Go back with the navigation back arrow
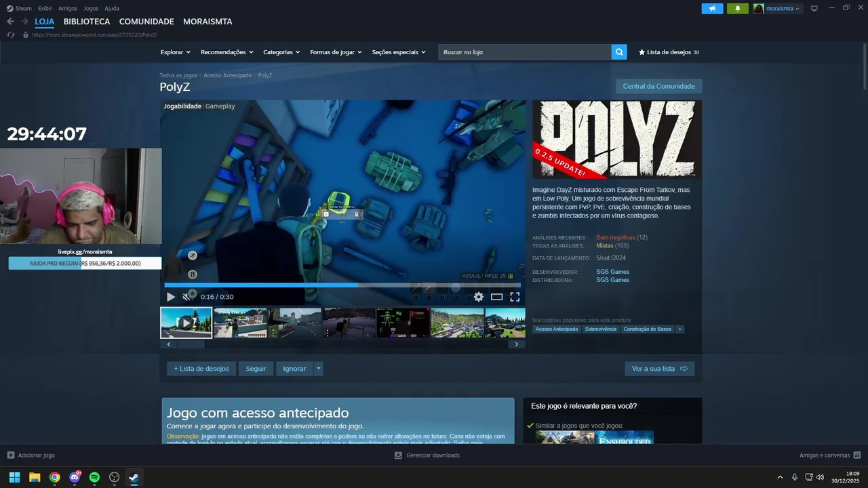 point(10,22)
